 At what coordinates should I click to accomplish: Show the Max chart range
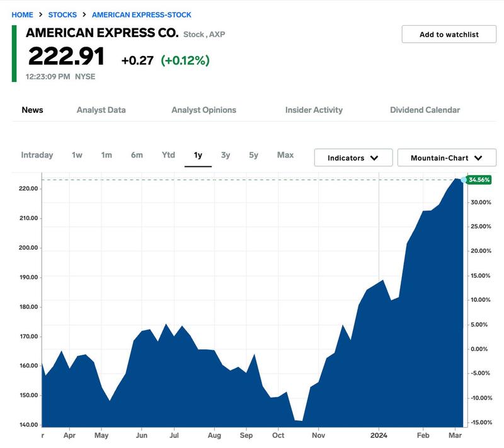285,155
